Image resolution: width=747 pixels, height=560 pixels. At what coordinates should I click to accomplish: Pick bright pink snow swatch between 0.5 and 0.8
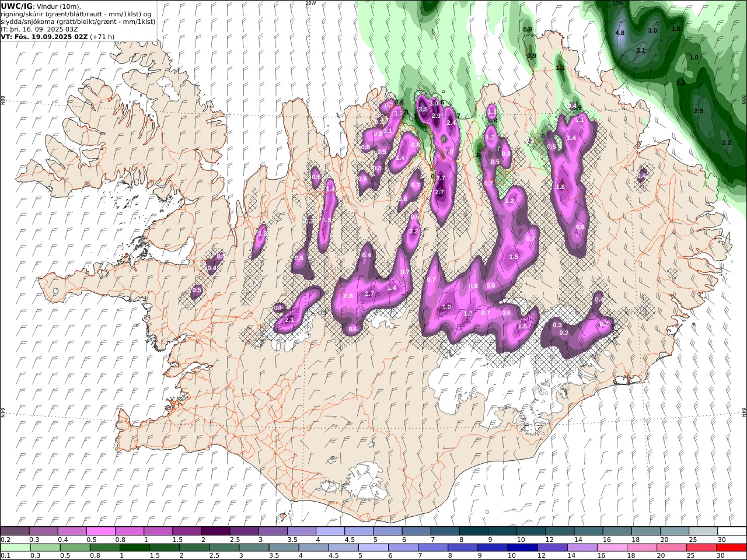(101, 531)
